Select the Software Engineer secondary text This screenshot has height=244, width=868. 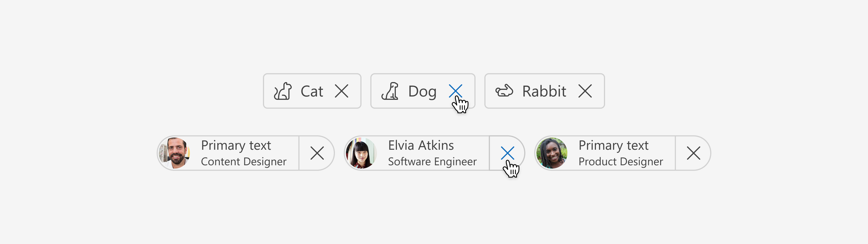coord(432,162)
